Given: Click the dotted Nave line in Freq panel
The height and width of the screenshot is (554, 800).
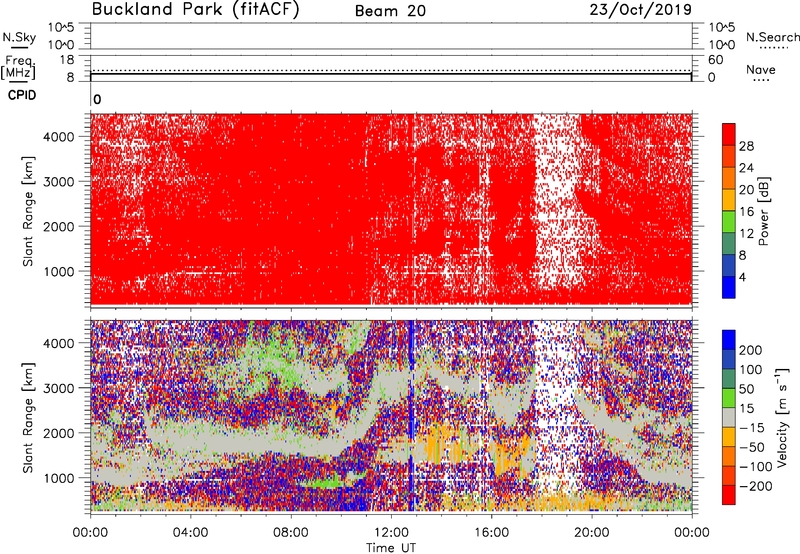Looking at the screenshot, I should tap(391, 70).
